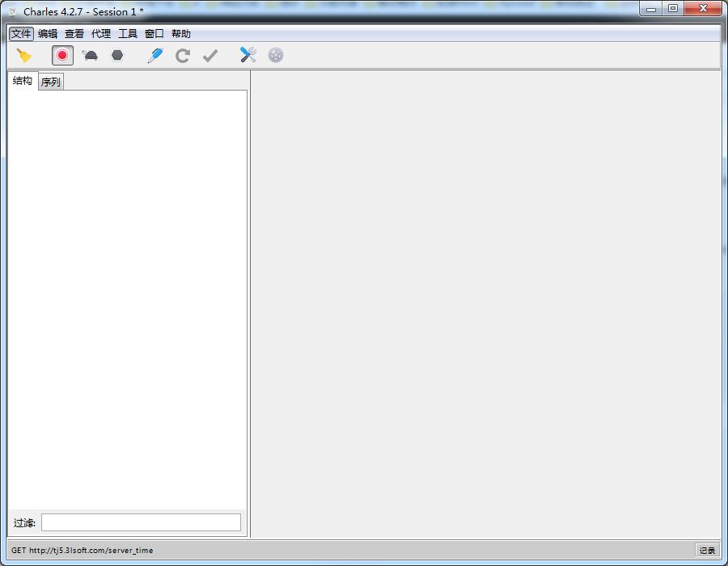Screen dimensions: 728x566
Task: Click the Repeat request arrow icon
Action: (x=183, y=55)
